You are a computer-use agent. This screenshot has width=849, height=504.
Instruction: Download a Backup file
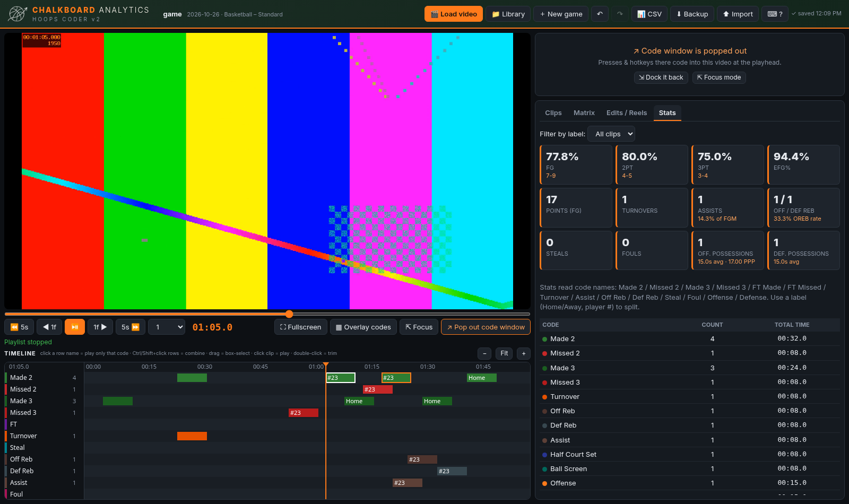pos(692,14)
